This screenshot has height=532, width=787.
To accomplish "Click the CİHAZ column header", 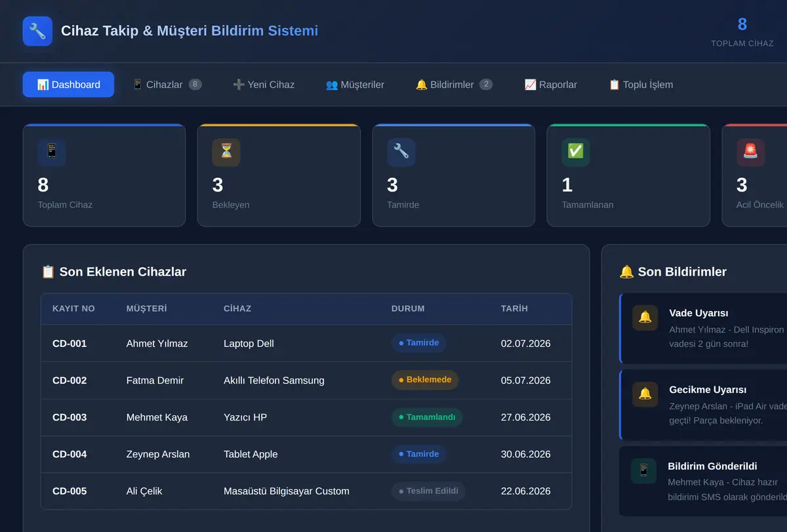I will coord(237,308).
